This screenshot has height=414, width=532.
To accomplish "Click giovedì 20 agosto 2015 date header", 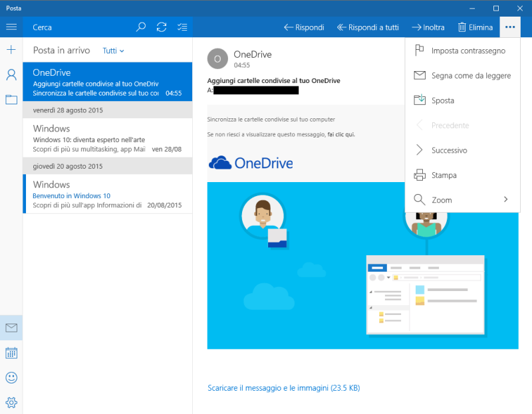I will pos(108,166).
